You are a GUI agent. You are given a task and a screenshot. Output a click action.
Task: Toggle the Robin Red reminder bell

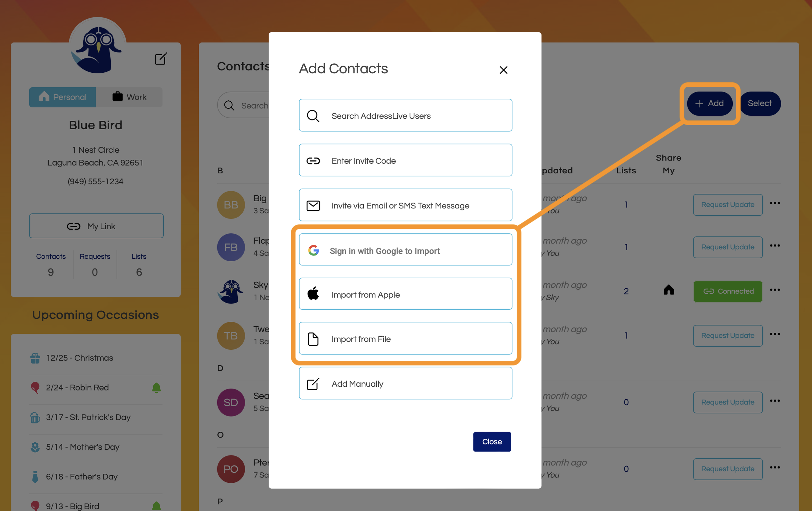coord(156,387)
